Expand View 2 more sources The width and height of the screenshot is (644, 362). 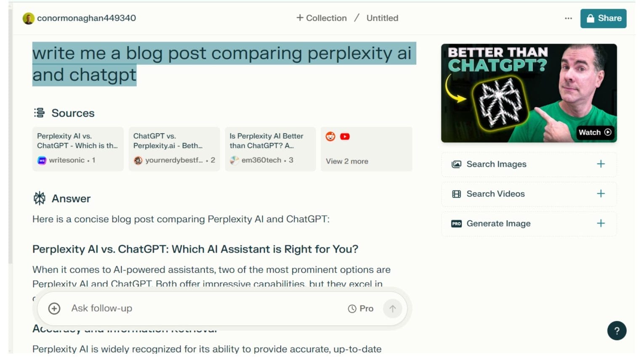point(347,161)
